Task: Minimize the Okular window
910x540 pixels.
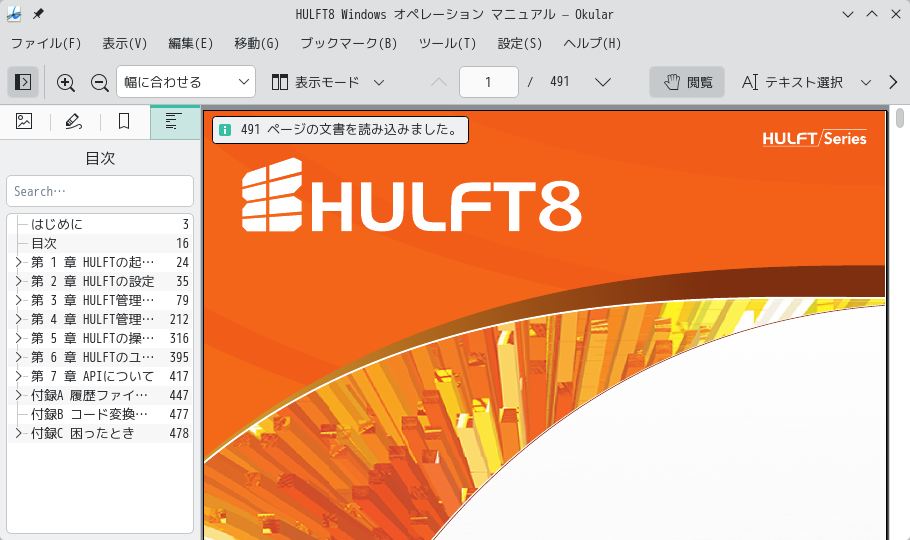Action: 848,14
